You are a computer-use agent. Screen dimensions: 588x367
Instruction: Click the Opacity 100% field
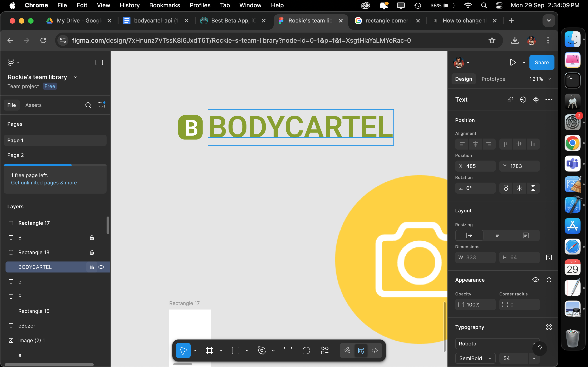coord(475,305)
